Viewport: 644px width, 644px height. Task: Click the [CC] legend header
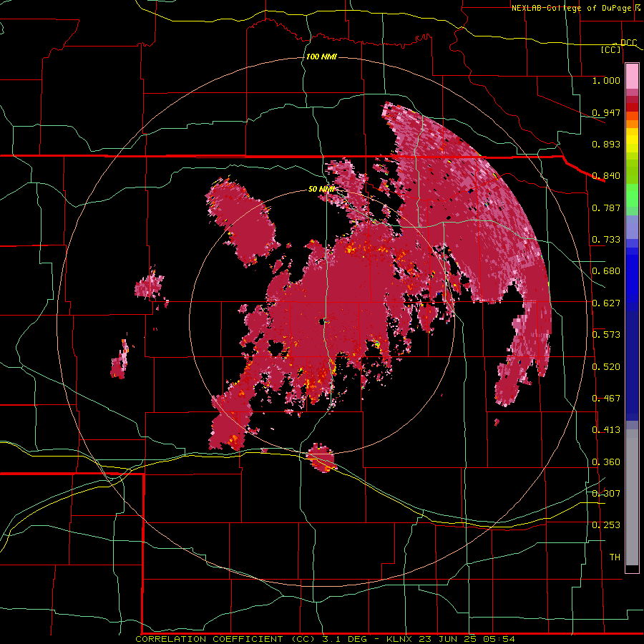611,49
